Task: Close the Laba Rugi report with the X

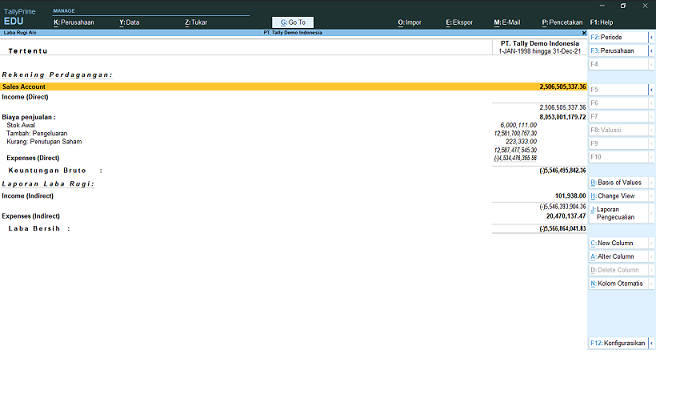Action: (x=584, y=33)
